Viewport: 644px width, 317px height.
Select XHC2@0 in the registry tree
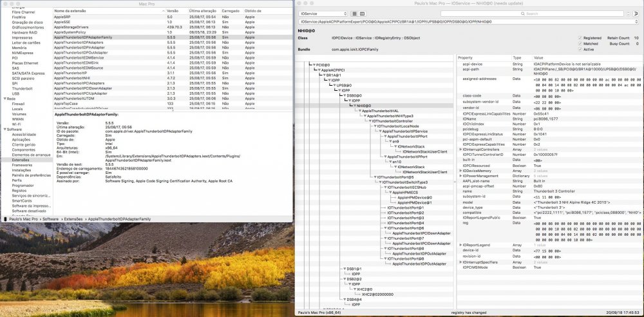point(365,289)
